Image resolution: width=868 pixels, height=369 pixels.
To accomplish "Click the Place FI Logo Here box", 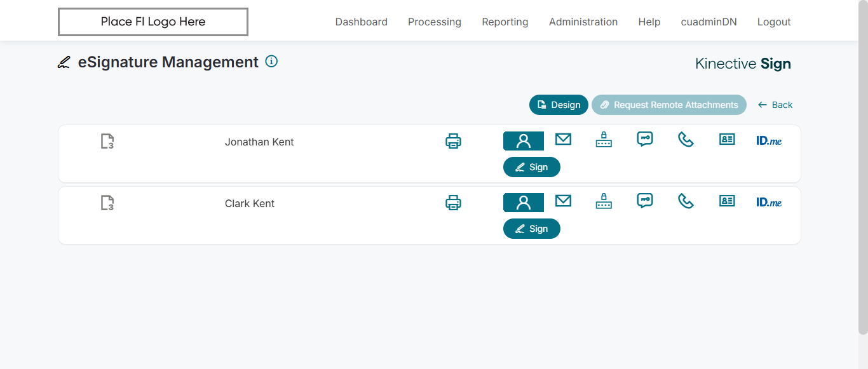I will click(x=153, y=22).
